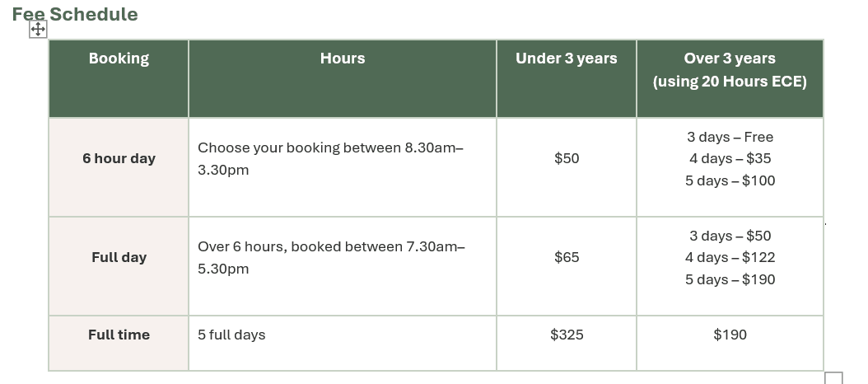Click the 8.30am–3.30pm booking hours text
This screenshot has height=384, width=868.
click(330, 158)
